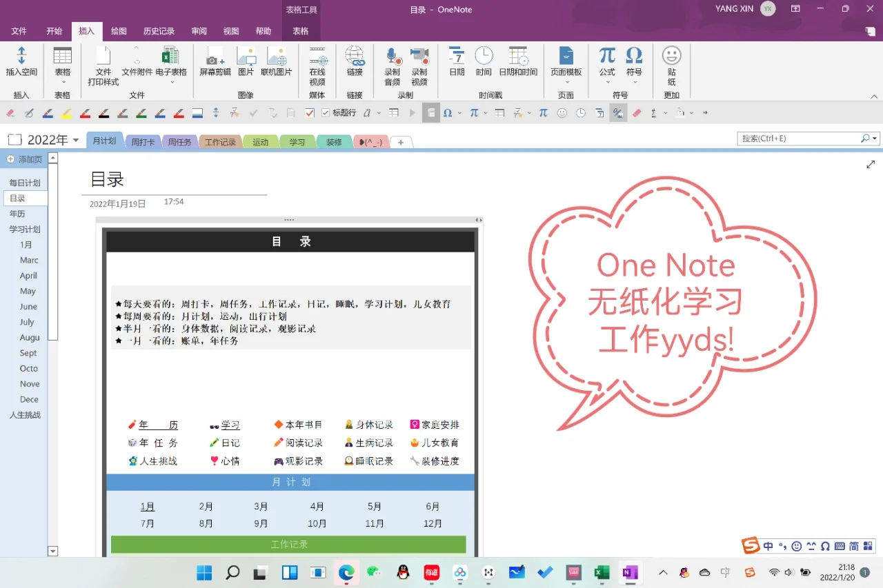Switch to the 历史记录 history tab
This screenshot has height=588, width=883.
click(x=159, y=32)
